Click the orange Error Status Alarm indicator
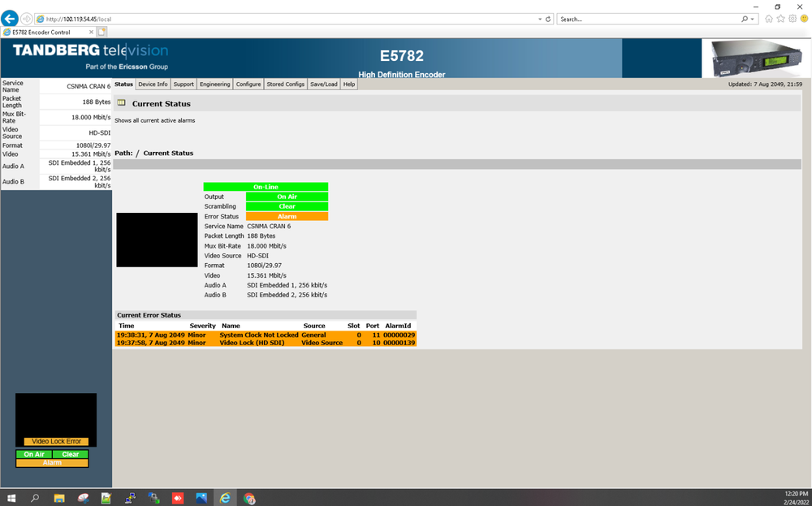 click(287, 217)
